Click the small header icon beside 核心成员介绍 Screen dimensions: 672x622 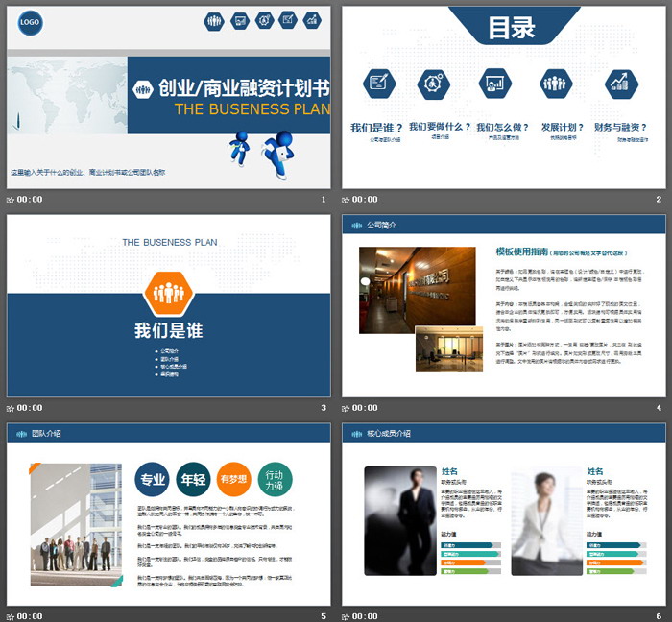[x=356, y=434]
